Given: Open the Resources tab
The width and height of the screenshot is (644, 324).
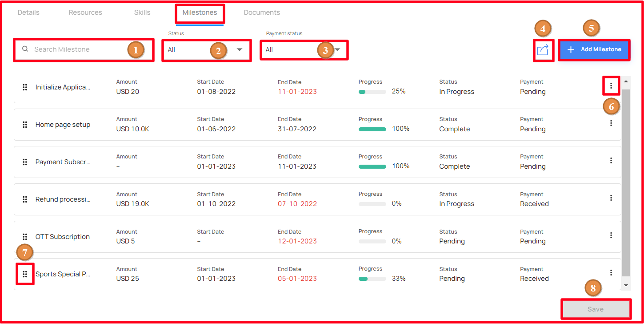Looking at the screenshot, I should 85,12.
